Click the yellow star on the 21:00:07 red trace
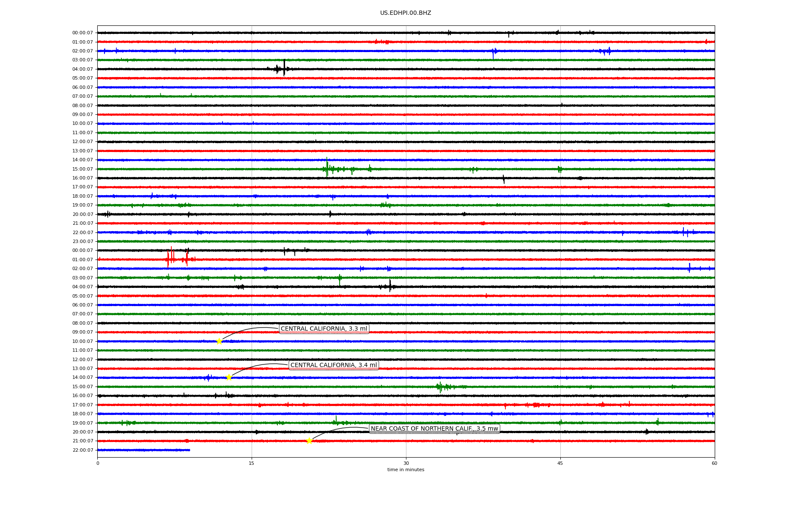Image resolution: width=812 pixels, height=508 pixels. (309, 441)
